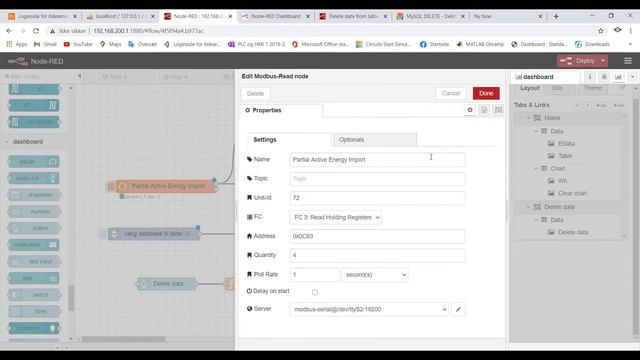
Task: Switch to Node-RED Dashboard browser tab
Action: (275, 16)
